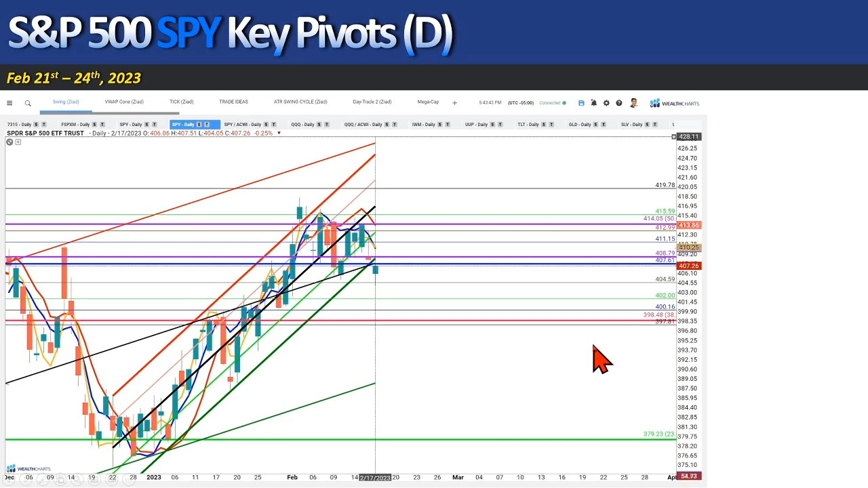
Task: Toggle the S button on the 7315 - Daily tab
Action: 36,124
